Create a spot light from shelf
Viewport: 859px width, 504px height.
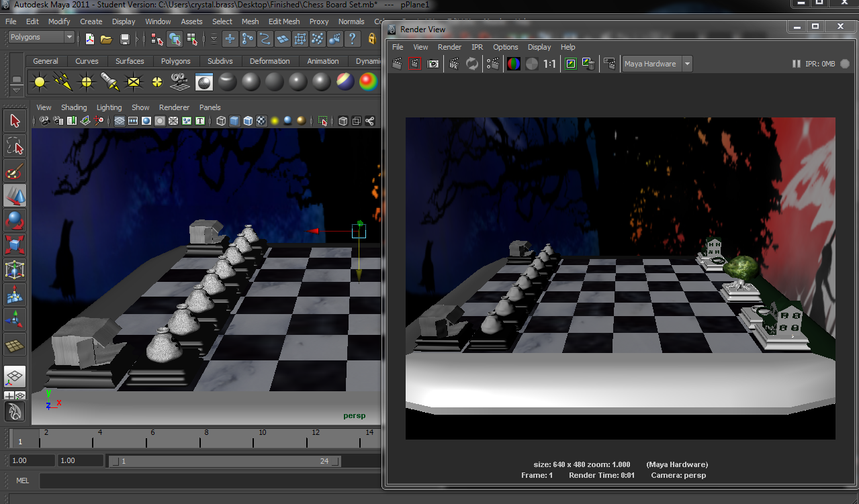point(110,82)
